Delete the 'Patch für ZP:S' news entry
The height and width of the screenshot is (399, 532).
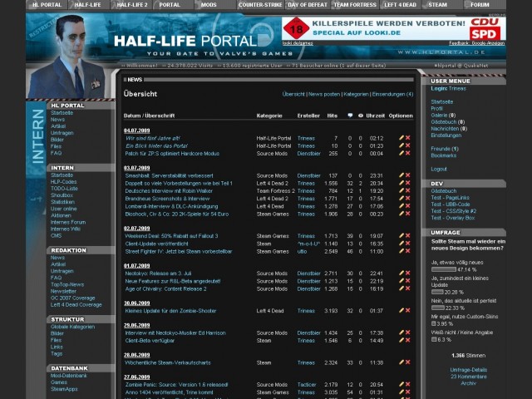click(x=408, y=153)
